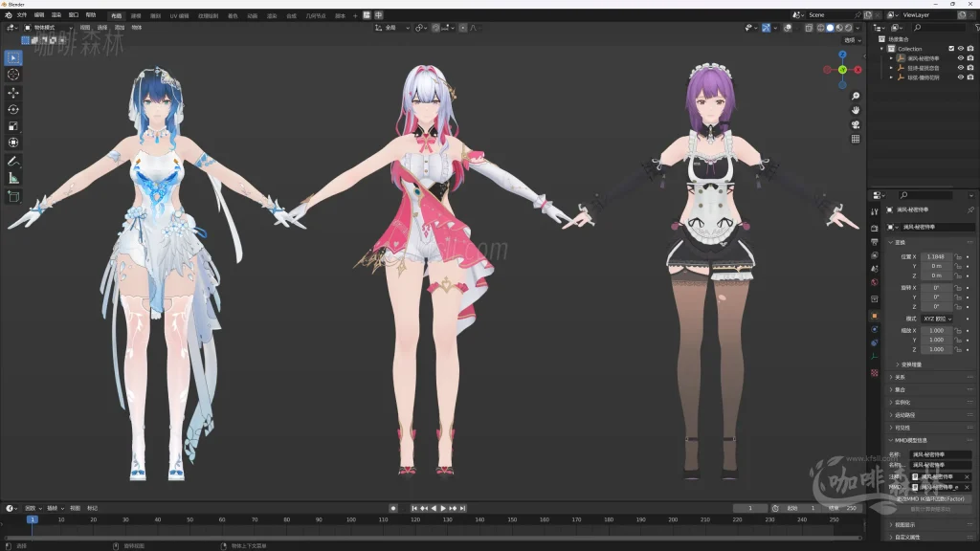Select the Measure tool
Screen dimensions: 980x551
(x=13, y=178)
